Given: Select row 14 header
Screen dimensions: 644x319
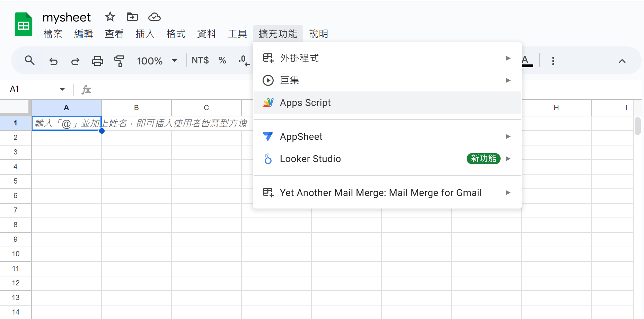Looking at the screenshot, I should click(x=16, y=312).
